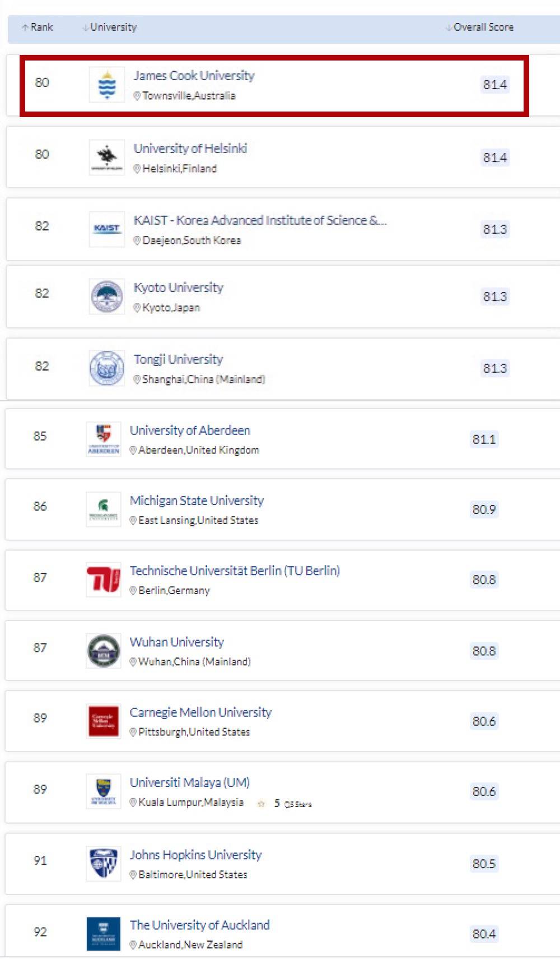
Task: Click the Michigan State Spartan logo
Action: click(103, 509)
